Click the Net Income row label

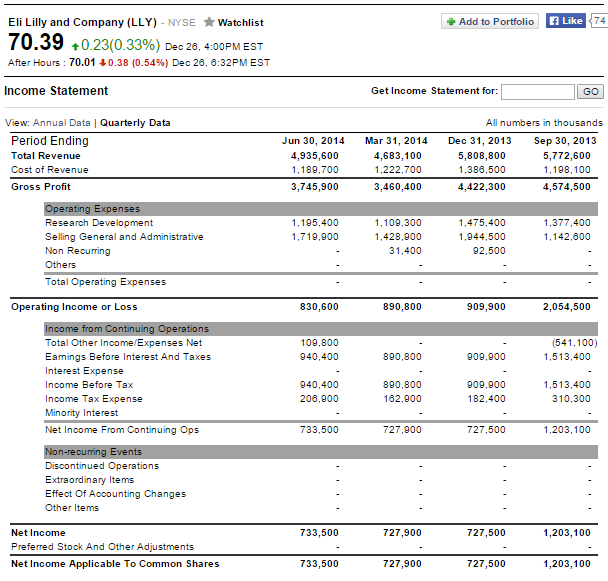[x=38, y=533]
